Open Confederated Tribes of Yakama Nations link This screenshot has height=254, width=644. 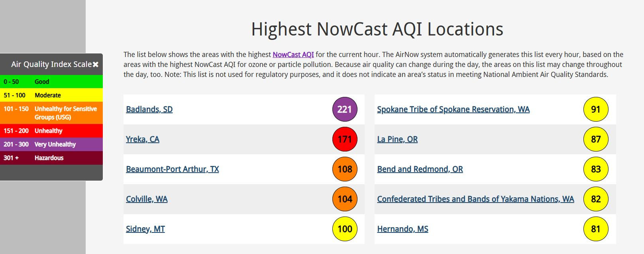pyautogui.click(x=476, y=199)
